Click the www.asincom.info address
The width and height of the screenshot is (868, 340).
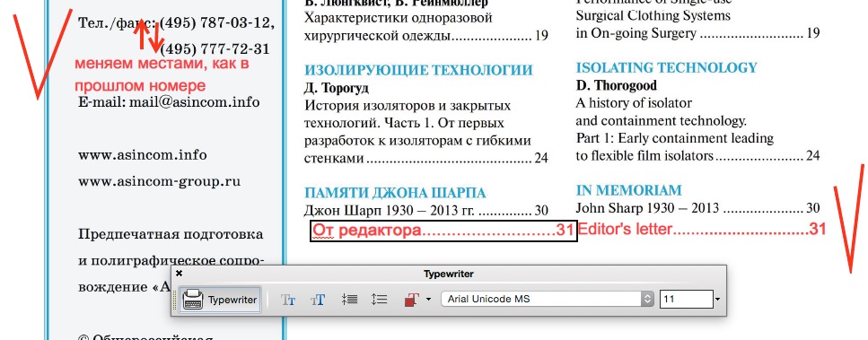(x=143, y=155)
